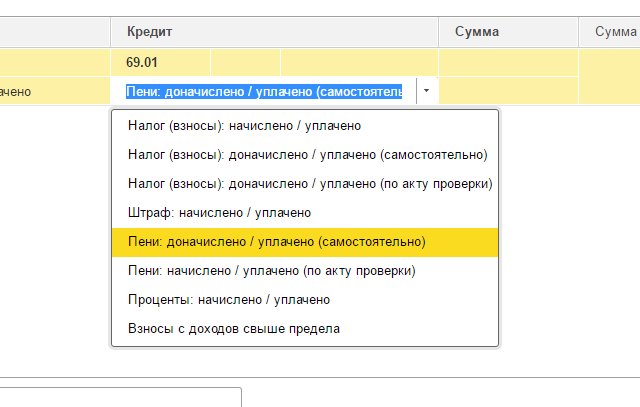Pick 'Взносы с доходов свыше предела' entry
Viewport: 640px width, 407px height.
pyautogui.click(x=234, y=328)
